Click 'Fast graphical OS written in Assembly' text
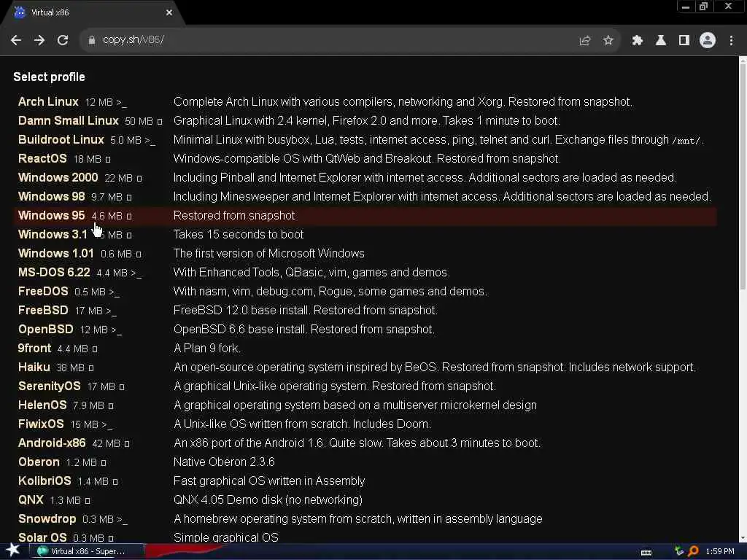Screen dimensions: 747x560 269,481
